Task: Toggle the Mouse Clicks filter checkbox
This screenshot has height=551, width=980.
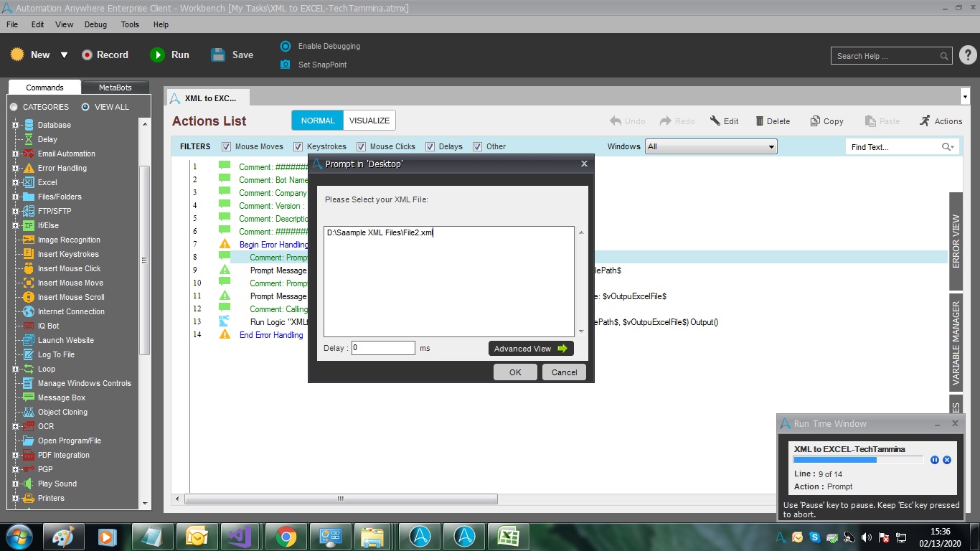Action: (362, 146)
